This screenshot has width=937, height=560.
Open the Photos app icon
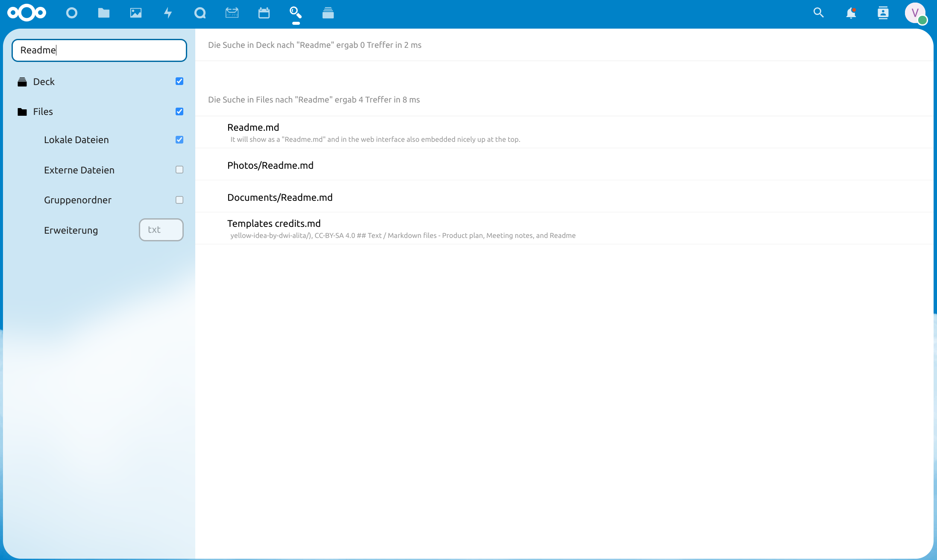pos(136,13)
